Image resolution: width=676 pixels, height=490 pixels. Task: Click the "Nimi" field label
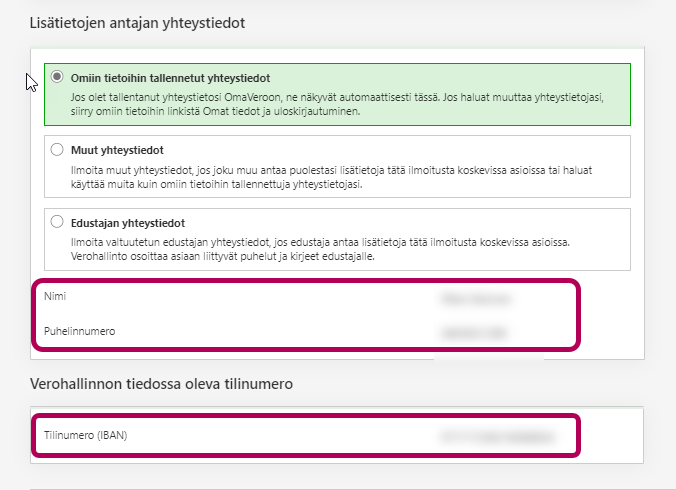(55, 297)
